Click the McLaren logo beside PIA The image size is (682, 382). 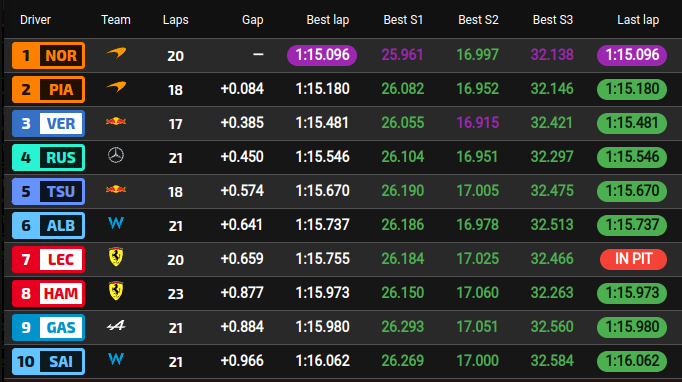tap(116, 87)
